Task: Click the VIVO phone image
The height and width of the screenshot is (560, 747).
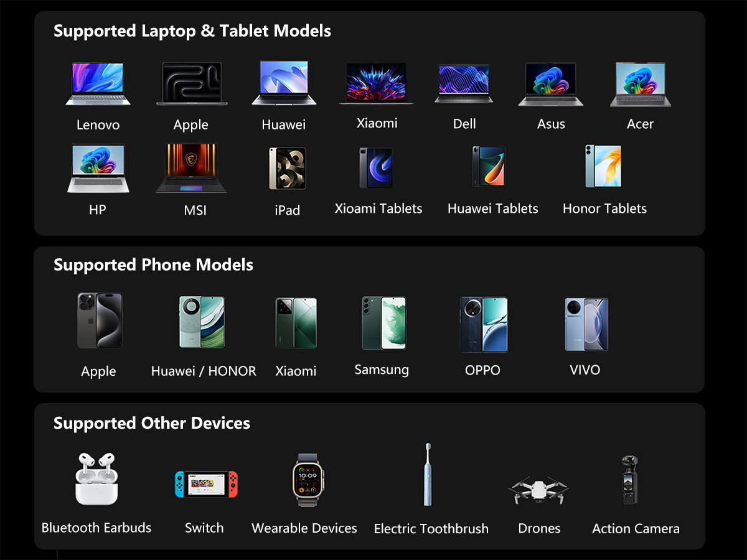Action: (586, 324)
